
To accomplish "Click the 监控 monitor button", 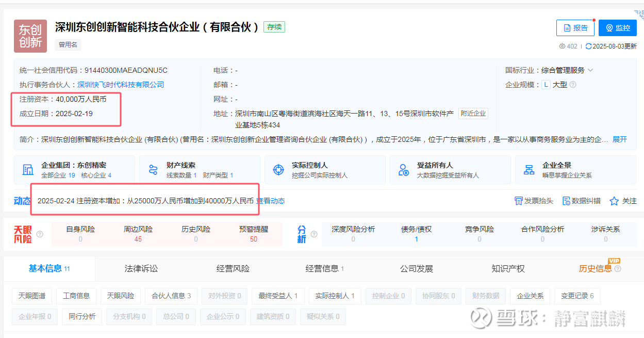I will coord(618,28).
